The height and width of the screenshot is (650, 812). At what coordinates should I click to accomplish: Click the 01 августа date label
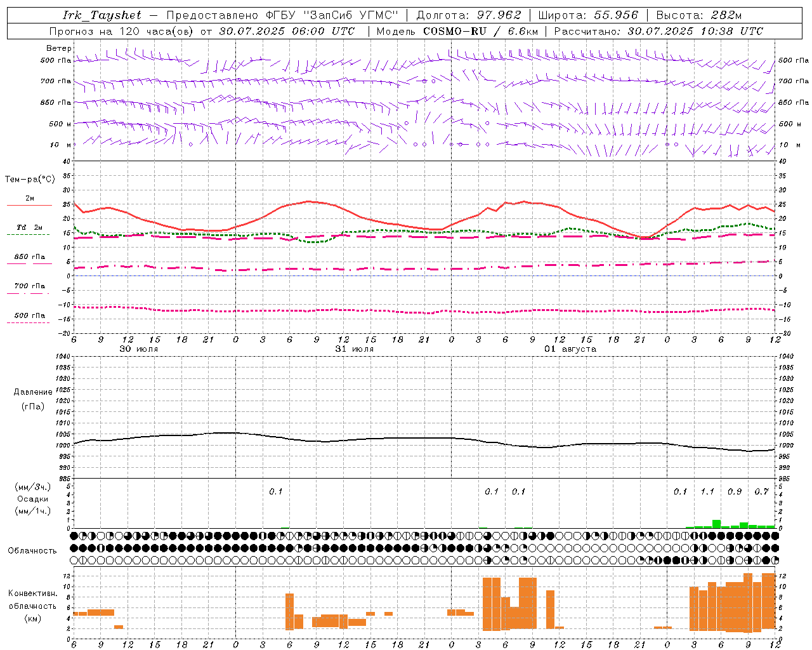570,349
